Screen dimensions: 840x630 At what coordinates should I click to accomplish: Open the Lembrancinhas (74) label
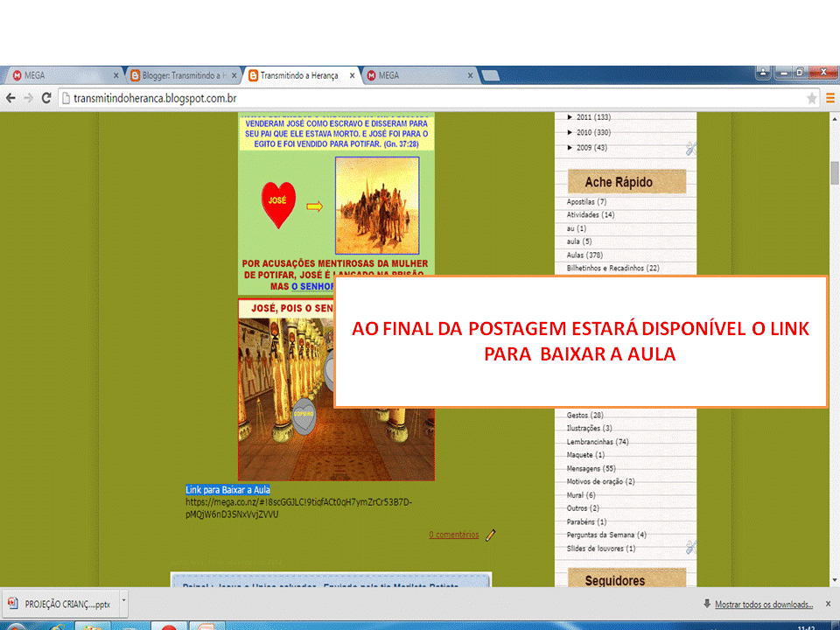click(x=598, y=442)
